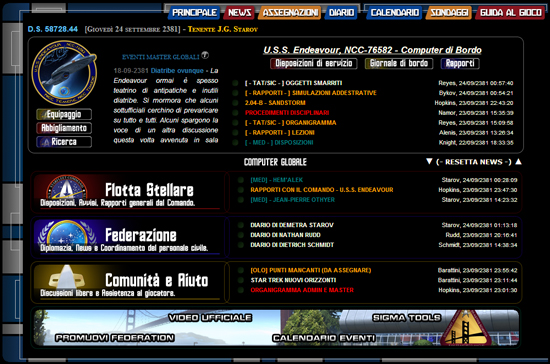The image size is (550, 364).
Task: Open CALENDARIO EVENTI link
Action: [x=324, y=338]
